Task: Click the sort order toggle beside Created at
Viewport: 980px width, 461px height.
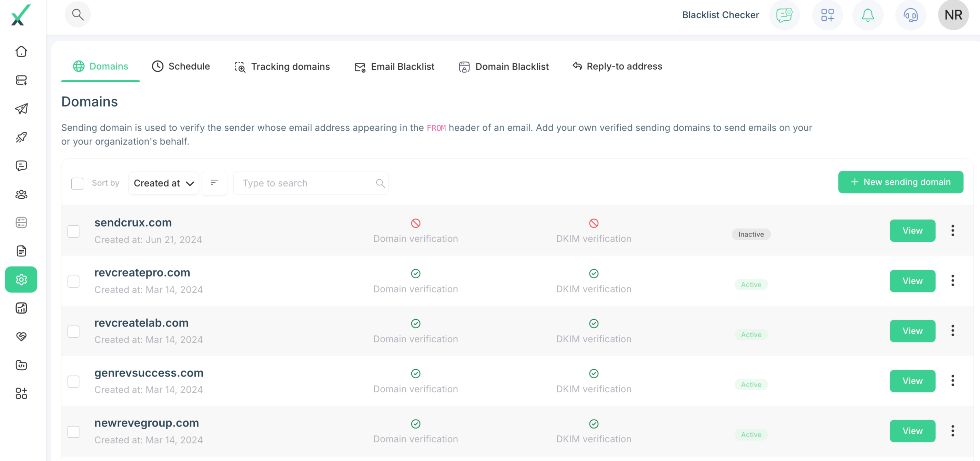Action: (x=214, y=183)
